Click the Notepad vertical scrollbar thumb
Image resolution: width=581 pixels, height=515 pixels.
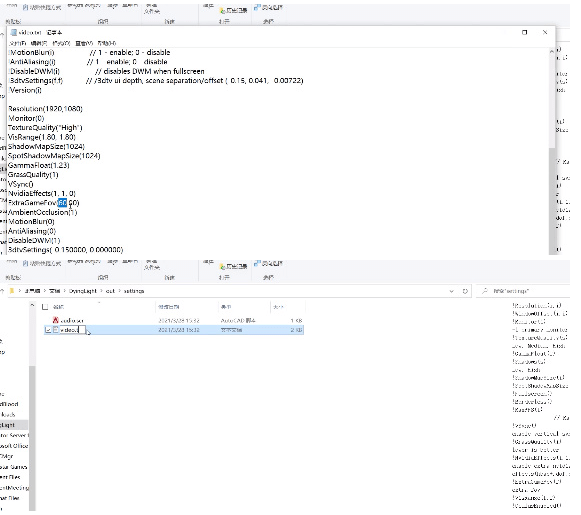pos(552,200)
